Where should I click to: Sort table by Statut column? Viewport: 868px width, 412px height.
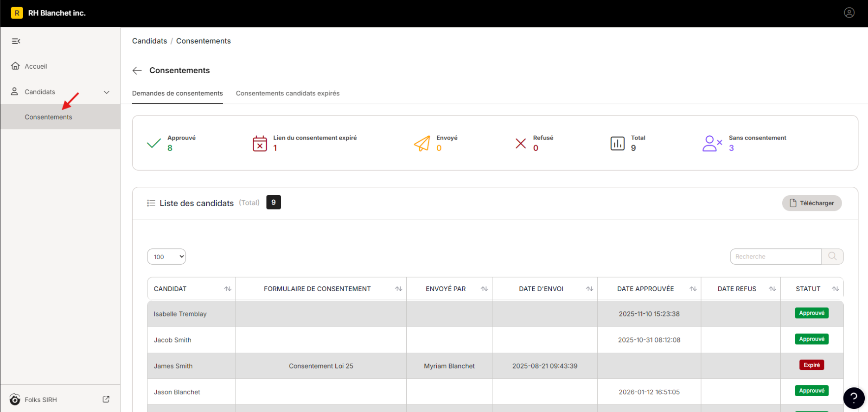tap(836, 289)
